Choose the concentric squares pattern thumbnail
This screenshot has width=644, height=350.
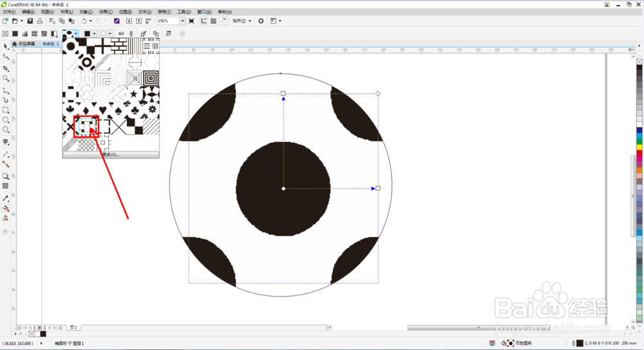151,78
